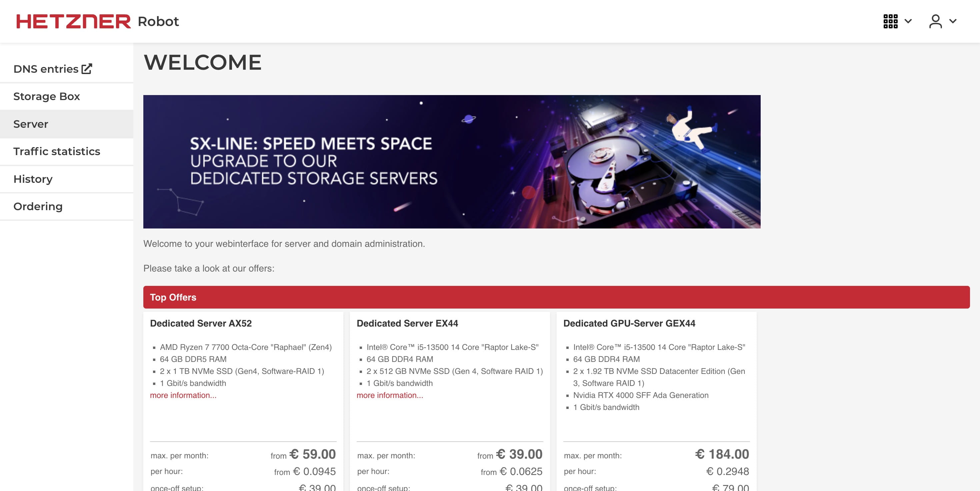Click the € 0.0945 hourly price
Viewport: 980px width, 491px height.
point(314,472)
